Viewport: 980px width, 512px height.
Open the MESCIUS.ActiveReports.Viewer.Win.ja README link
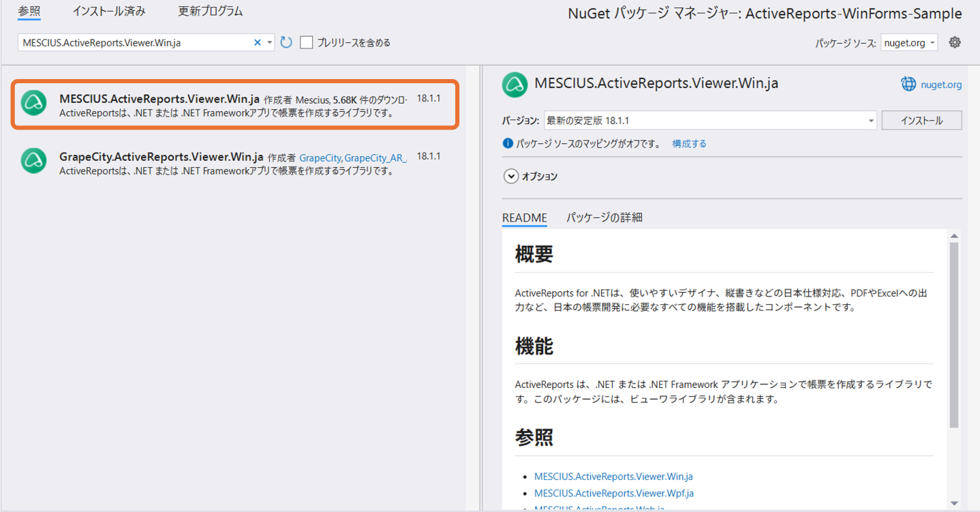click(613, 477)
